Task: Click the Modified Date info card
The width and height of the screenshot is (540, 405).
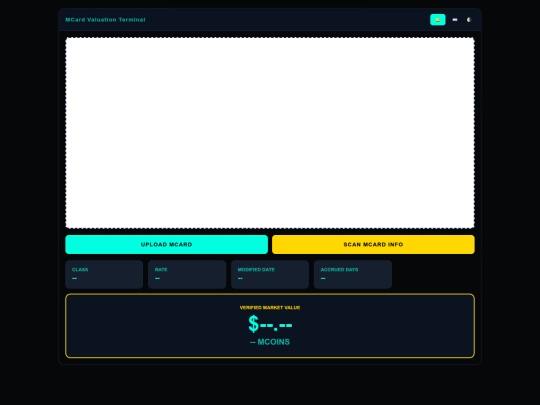Action: [270, 274]
